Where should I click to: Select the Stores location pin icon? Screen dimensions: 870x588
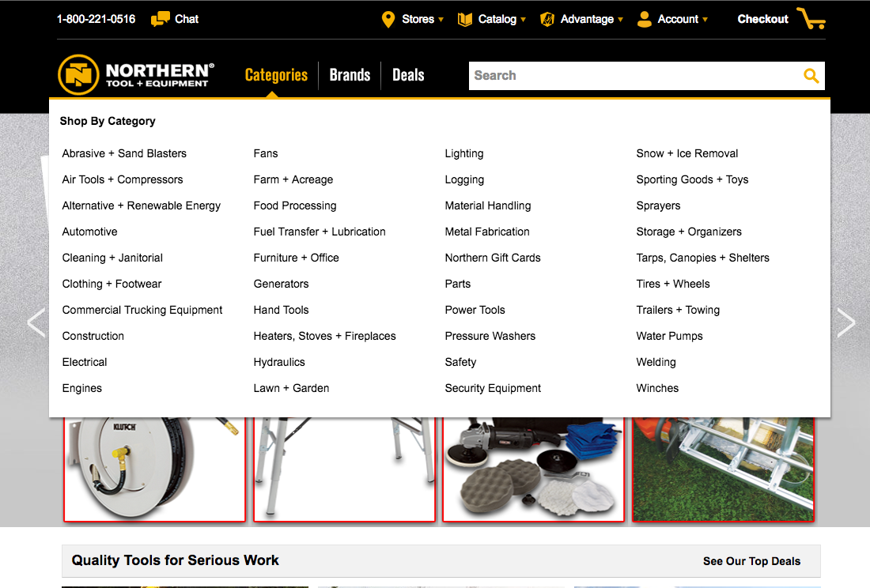point(387,19)
